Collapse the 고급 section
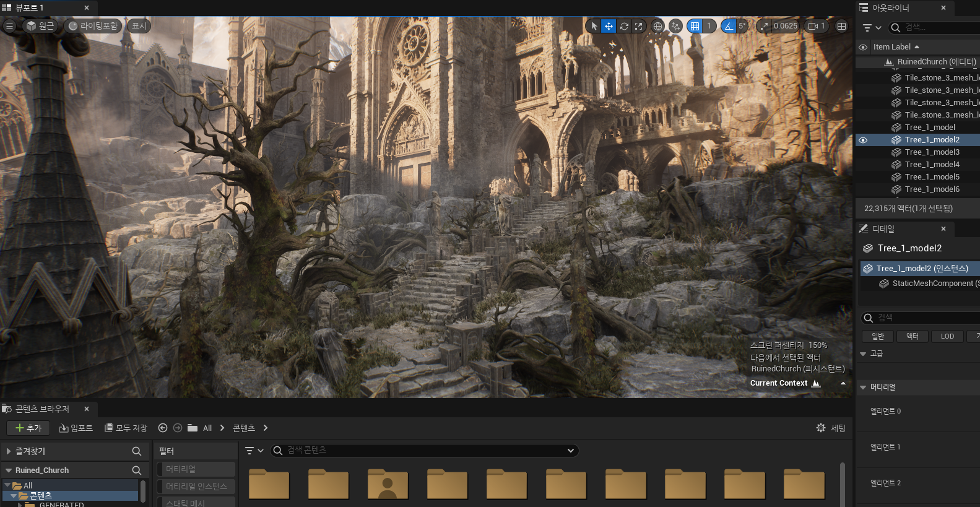The height and width of the screenshot is (507, 980). click(863, 354)
